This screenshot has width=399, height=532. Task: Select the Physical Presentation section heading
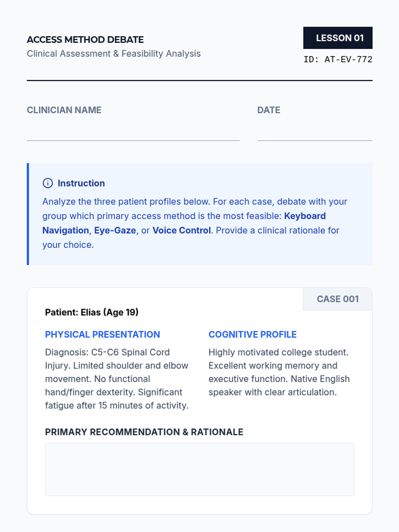(x=102, y=334)
